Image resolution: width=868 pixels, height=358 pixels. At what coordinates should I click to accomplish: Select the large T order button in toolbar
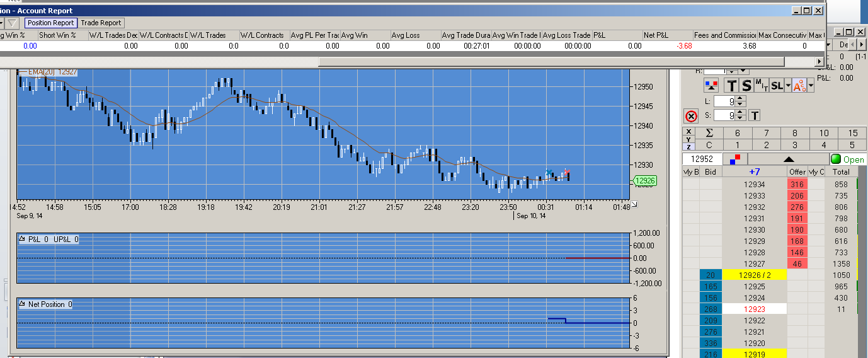click(x=731, y=86)
